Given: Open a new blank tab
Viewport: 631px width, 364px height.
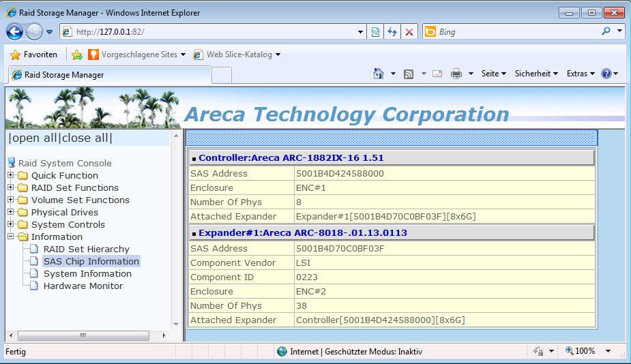Looking at the screenshot, I should tap(222, 75).
